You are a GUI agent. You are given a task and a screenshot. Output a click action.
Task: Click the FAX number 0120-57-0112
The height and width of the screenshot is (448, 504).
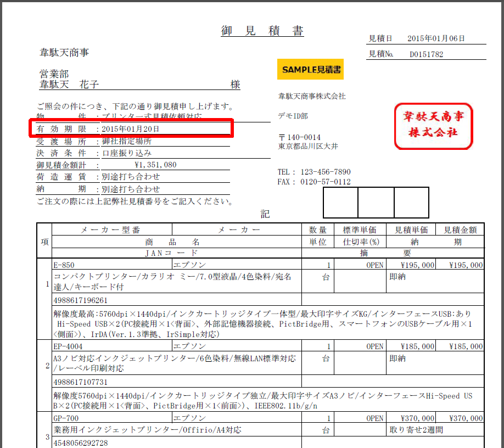click(326, 182)
